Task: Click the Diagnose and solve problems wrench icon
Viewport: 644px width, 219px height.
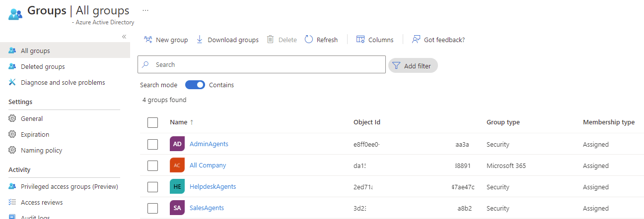Action: [x=12, y=82]
